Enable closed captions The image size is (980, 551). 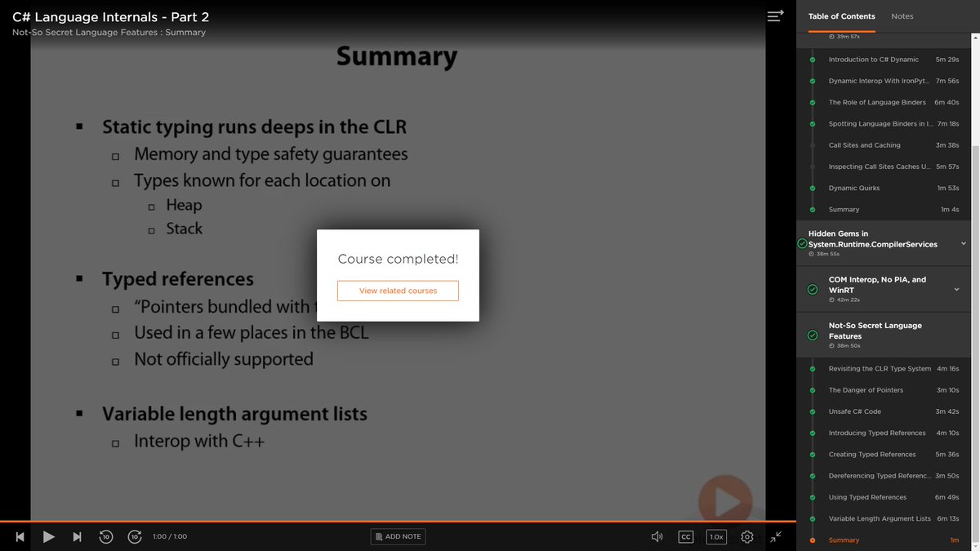click(685, 536)
